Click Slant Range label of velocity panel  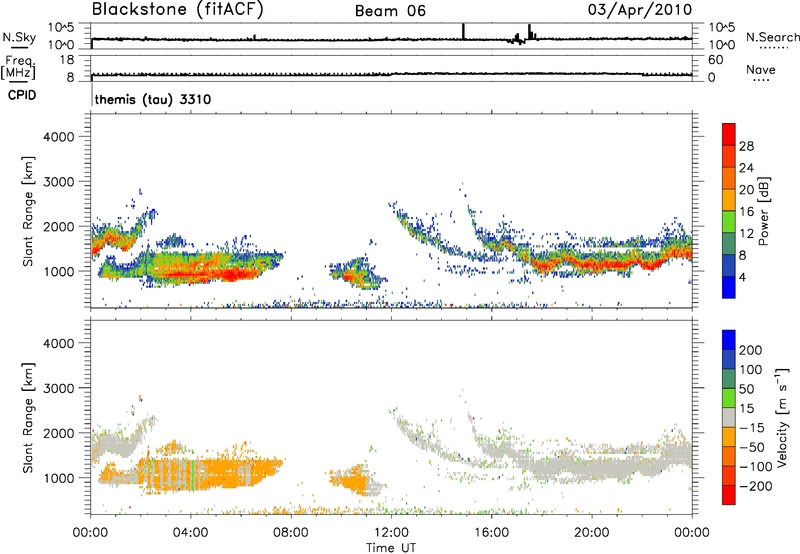tap(28, 418)
